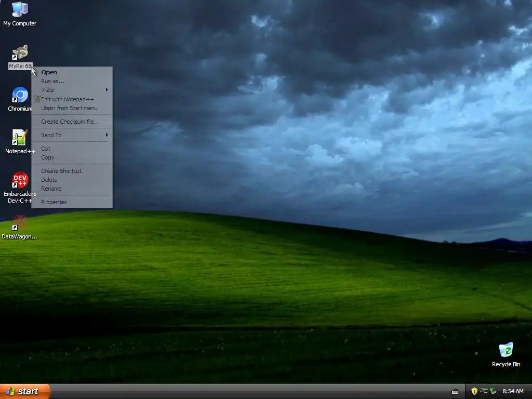
Task: Open Properties from the context menu
Action: pyautogui.click(x=72, y=202)
